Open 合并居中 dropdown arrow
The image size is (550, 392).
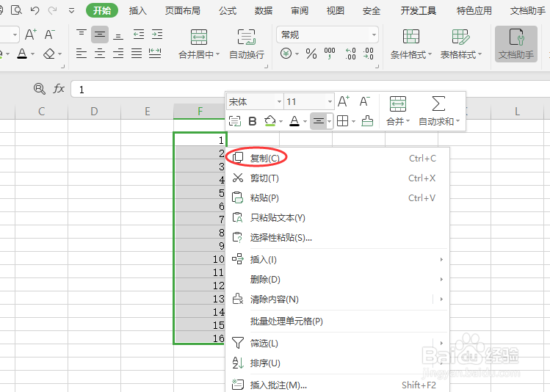click(218, 54)
